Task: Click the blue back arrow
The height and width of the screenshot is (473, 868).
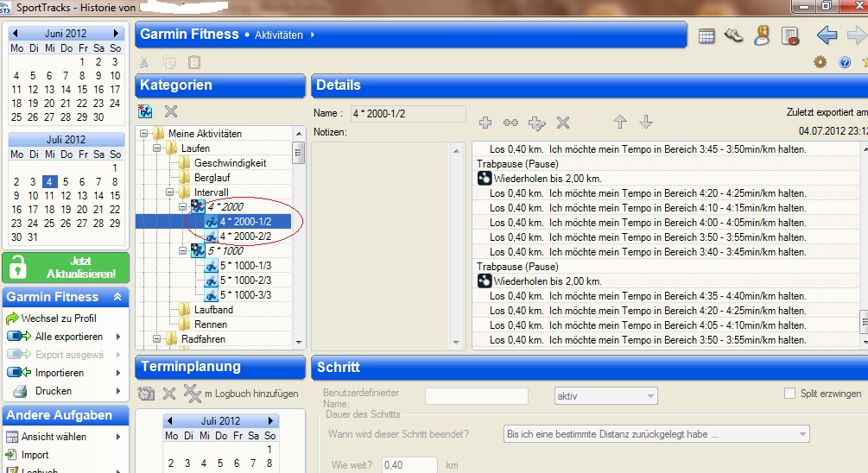Action: pos(827,35)
